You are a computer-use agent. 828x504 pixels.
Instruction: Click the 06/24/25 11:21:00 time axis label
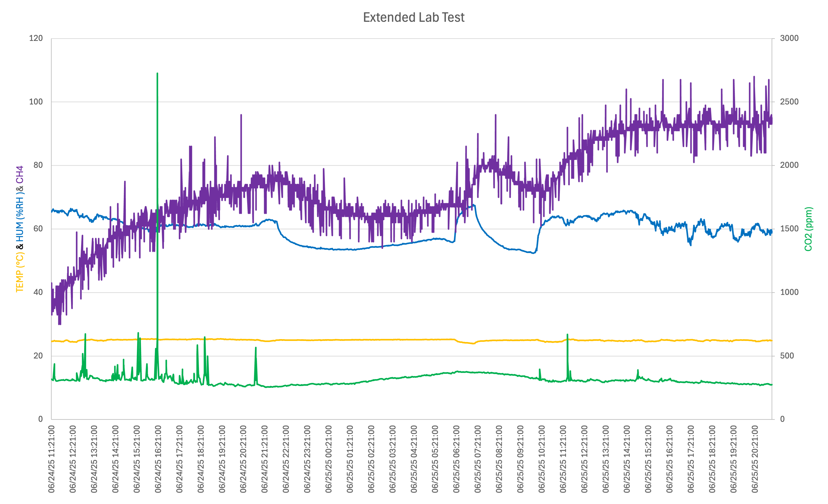point(51,459)
